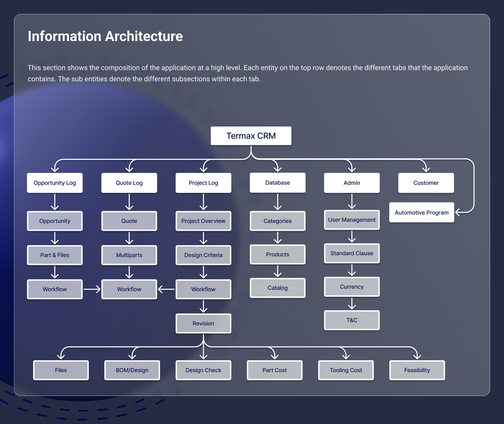Select the Admin tab box
504x424 pixels.
pyautogui.click(x=352, y=183)
